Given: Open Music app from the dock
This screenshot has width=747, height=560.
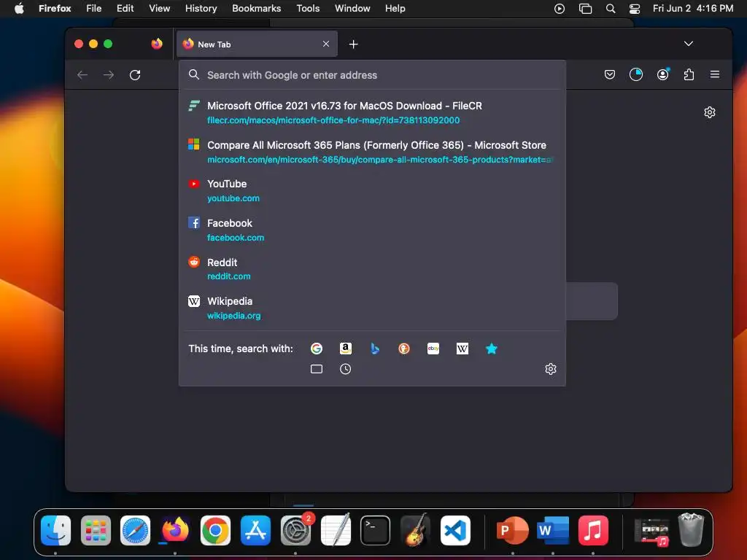Looking at the screenshot, I should click(593, 530).
